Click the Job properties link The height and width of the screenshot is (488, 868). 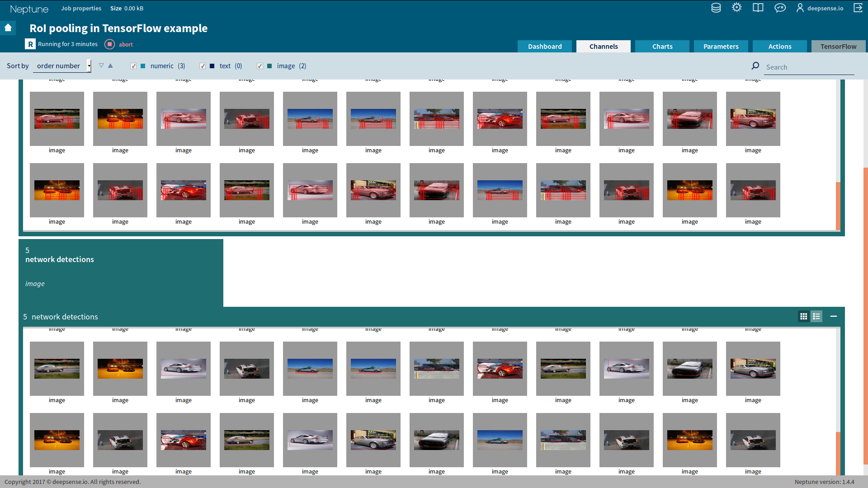tap(81, 8)
